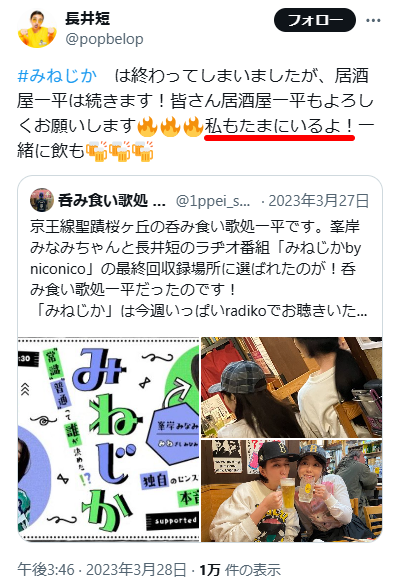400x585 pixels.
Task: Open quoted tweet date 2023年3月27日
Action: point(319,201)
